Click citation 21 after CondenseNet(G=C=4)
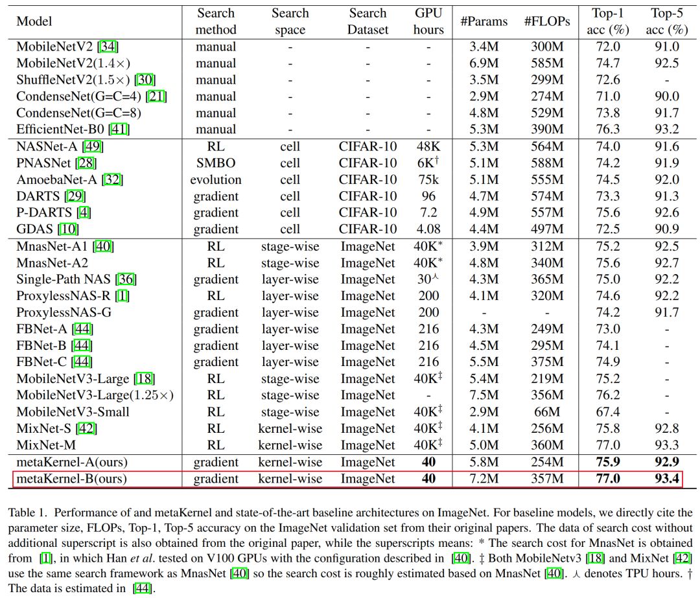 156,96
